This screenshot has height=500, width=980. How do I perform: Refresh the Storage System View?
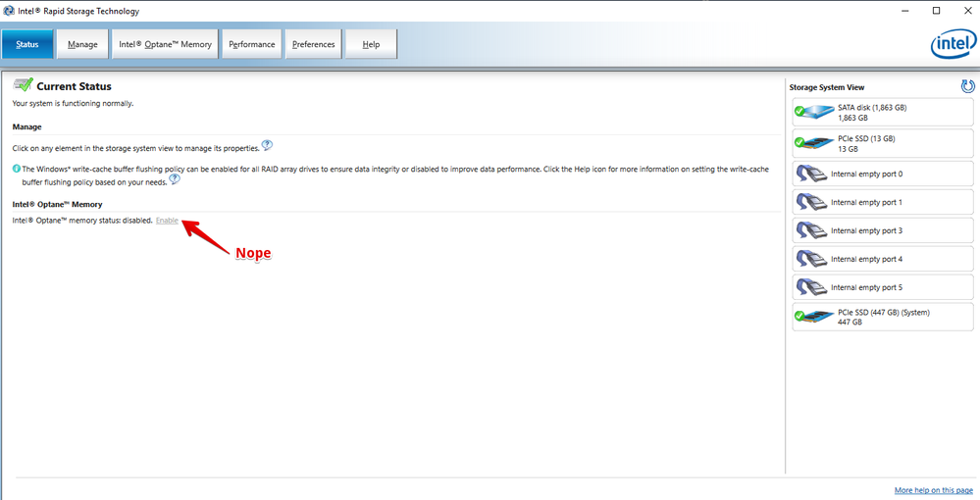[x=967, y=86]
